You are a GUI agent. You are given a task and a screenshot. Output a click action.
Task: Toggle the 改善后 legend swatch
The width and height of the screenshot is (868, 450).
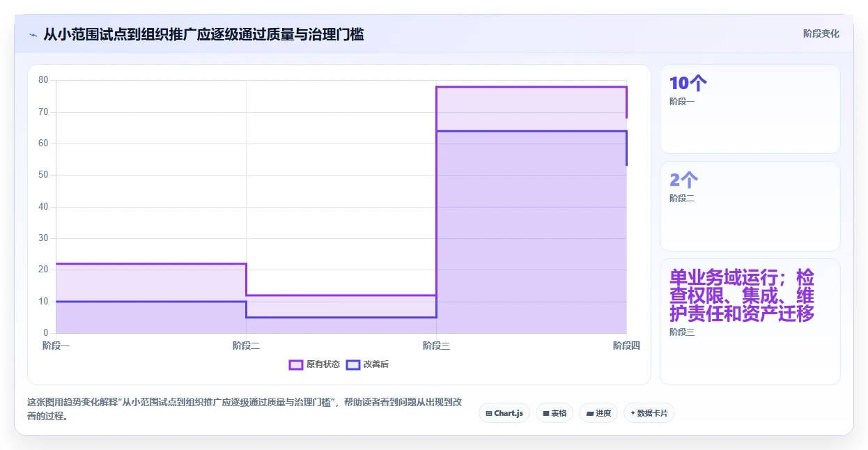353,365
